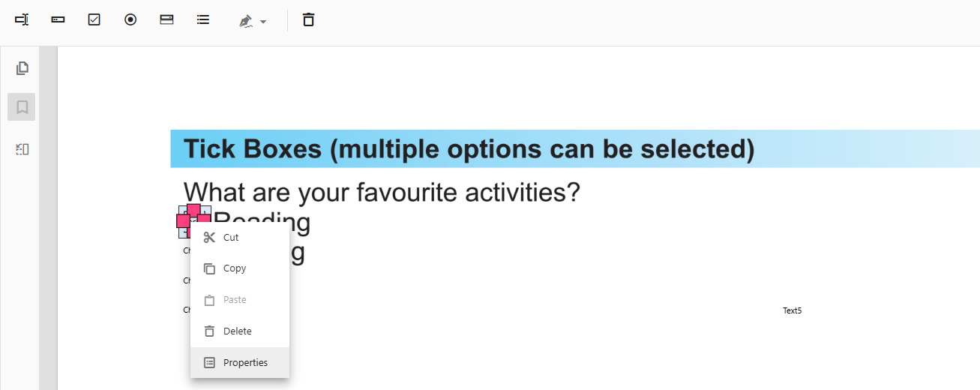Viewport: 980px width, 390px height.
Task: Click the Text5 form field
Action: [x=792, y=310]
